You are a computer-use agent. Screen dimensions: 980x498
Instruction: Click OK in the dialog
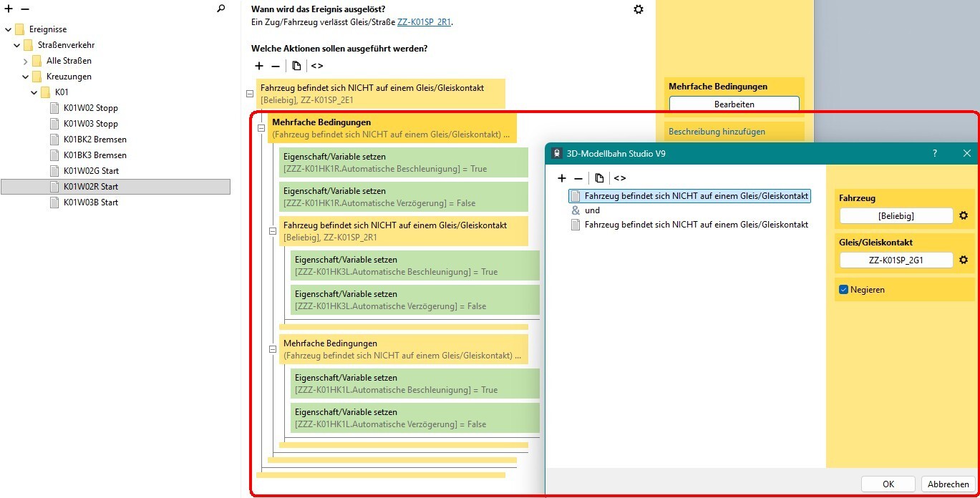[x=888, y=484]
